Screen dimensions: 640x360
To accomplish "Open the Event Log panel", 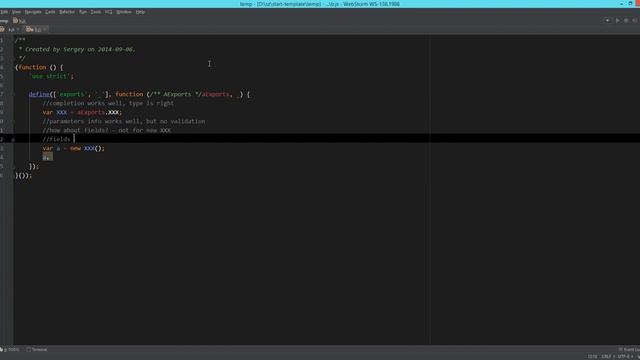I will [x=629, y=349].
